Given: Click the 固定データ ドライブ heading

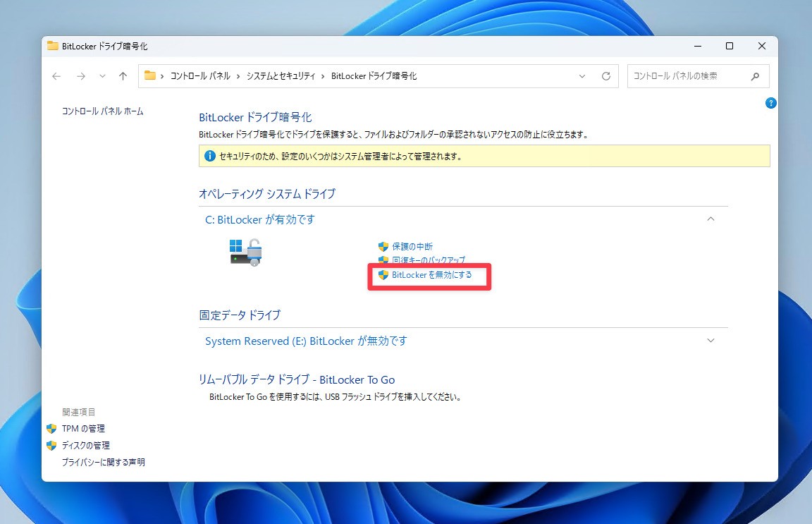Looking at the screenshot, I should click(240, 315).
